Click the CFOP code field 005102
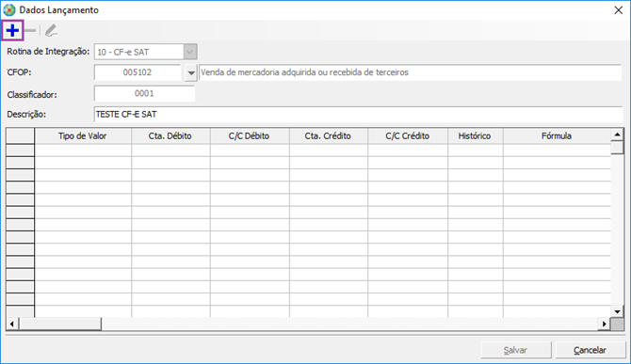This screenshot has width=631, height=364. pyautogui.click(x=138, y=72)
